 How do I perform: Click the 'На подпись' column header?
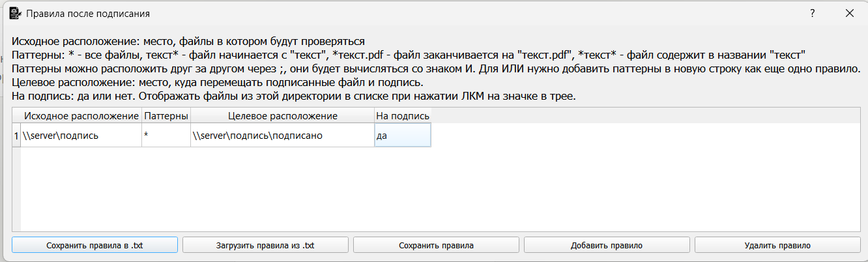pos(403,116)
